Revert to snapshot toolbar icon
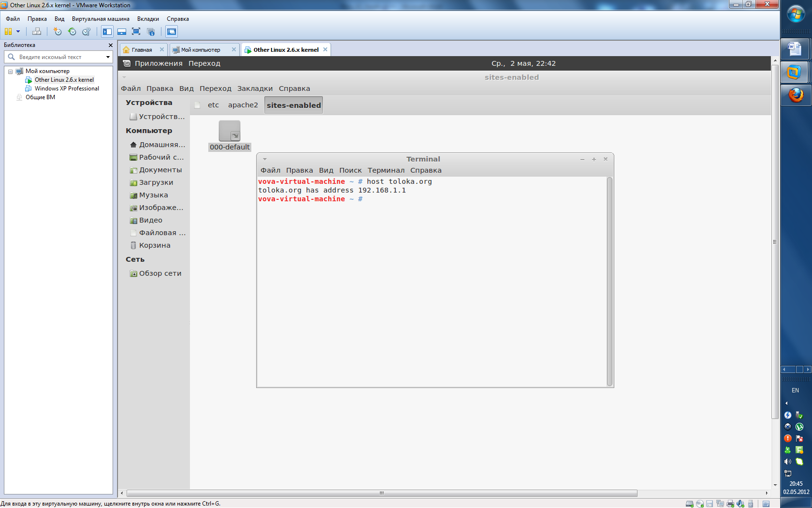The image size is (812, 508). (72, 31)
